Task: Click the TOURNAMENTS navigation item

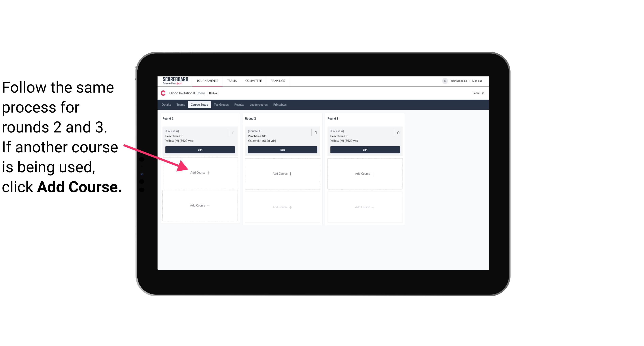Action: [x=208, y=80]
